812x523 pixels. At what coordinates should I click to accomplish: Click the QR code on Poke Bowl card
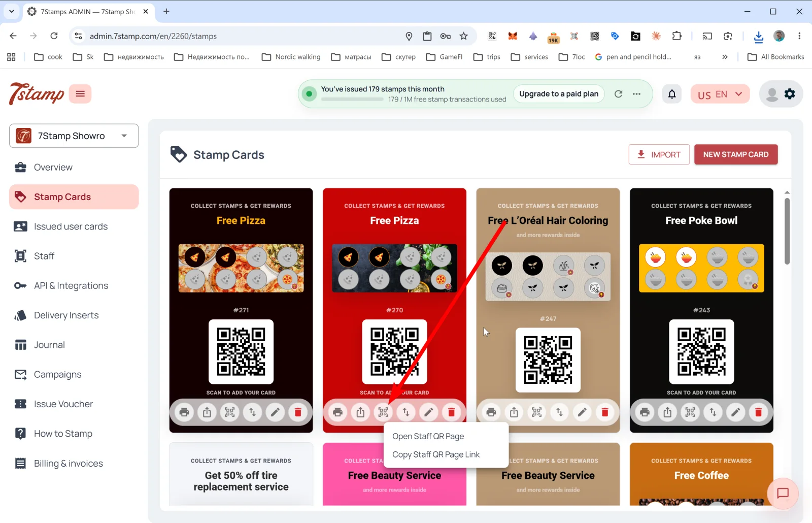pos(701,352)
